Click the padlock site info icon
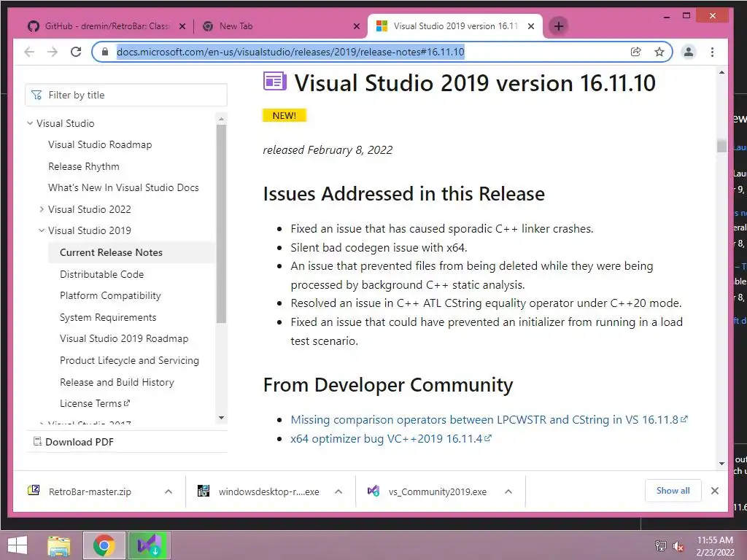The width and height of the screenshot is (747, 560). [x=105, y=52]
